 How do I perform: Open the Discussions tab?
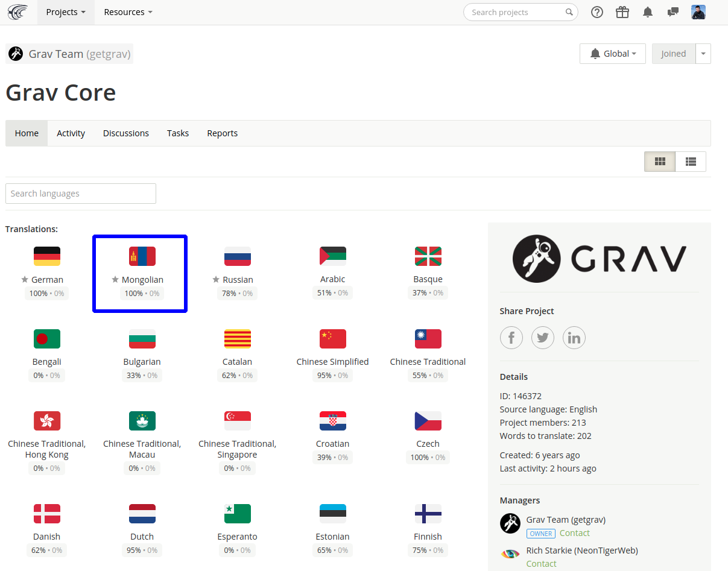click(x=126, y=133)
